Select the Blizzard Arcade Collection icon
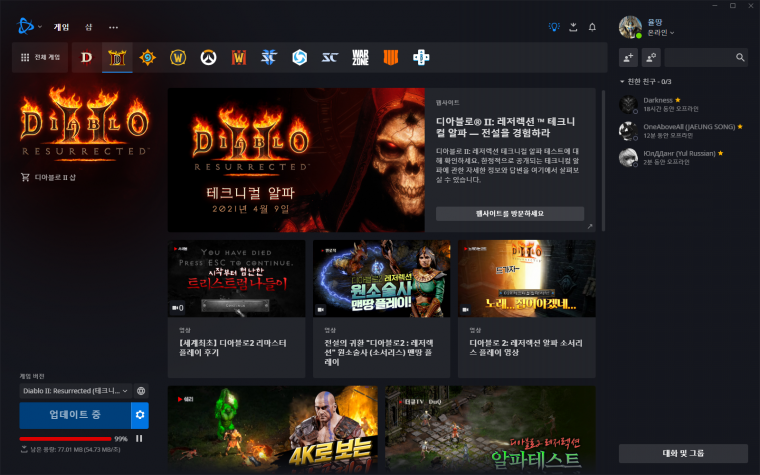This screenshot has height=475, width=760. (x=421, y=58)
